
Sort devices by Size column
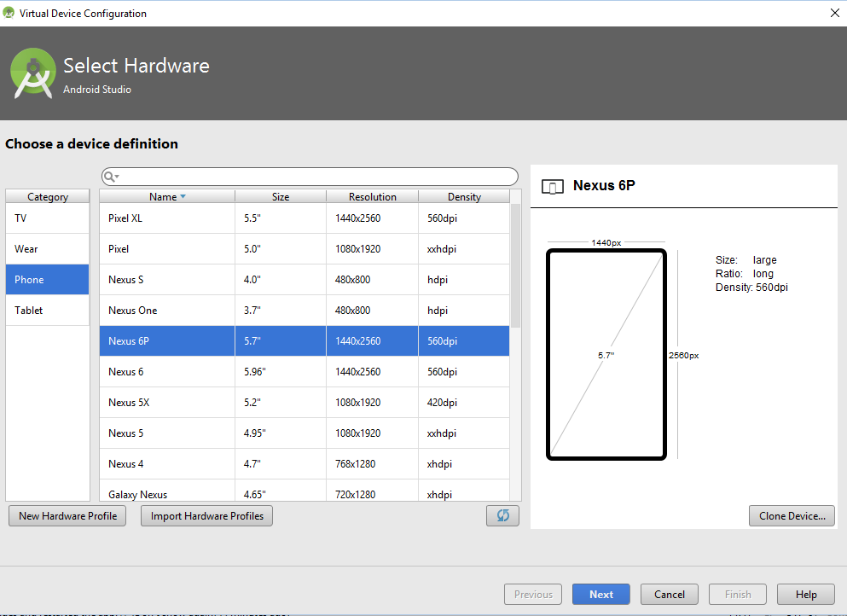(281, 197)
